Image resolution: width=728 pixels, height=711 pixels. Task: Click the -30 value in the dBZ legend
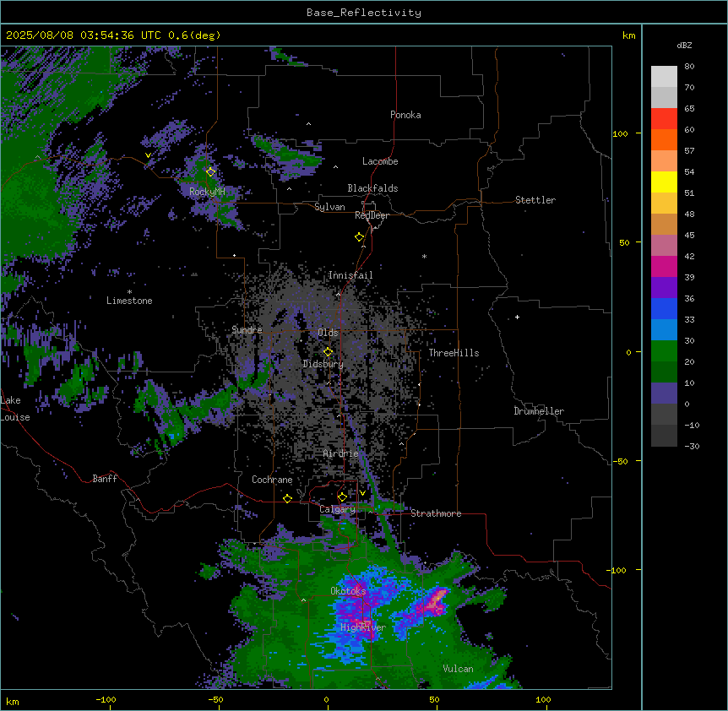(x=692, y=447)
